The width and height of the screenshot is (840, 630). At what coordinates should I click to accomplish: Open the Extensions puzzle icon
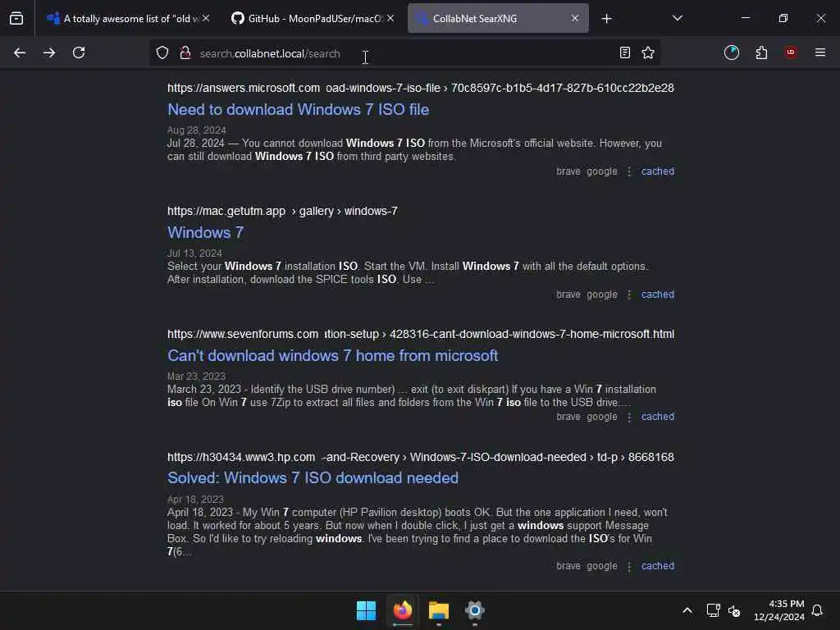pos(761,52)
